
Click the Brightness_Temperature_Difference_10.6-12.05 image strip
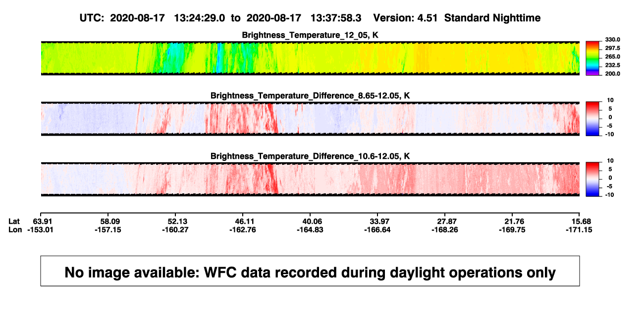coord(310,179)
